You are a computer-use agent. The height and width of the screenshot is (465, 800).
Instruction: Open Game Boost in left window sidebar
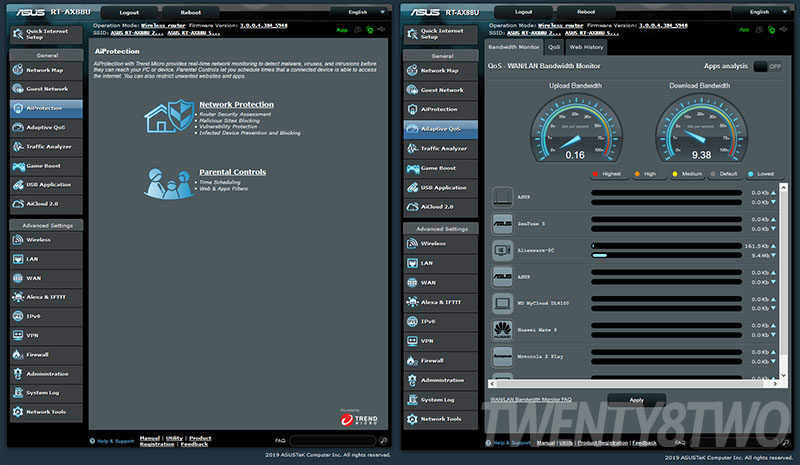pos(46,166)
